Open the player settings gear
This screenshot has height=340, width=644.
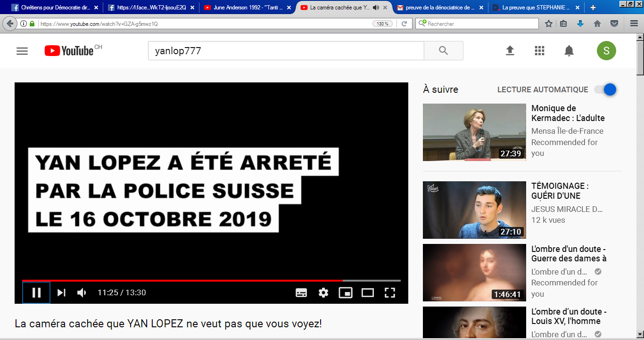point(323,292)
